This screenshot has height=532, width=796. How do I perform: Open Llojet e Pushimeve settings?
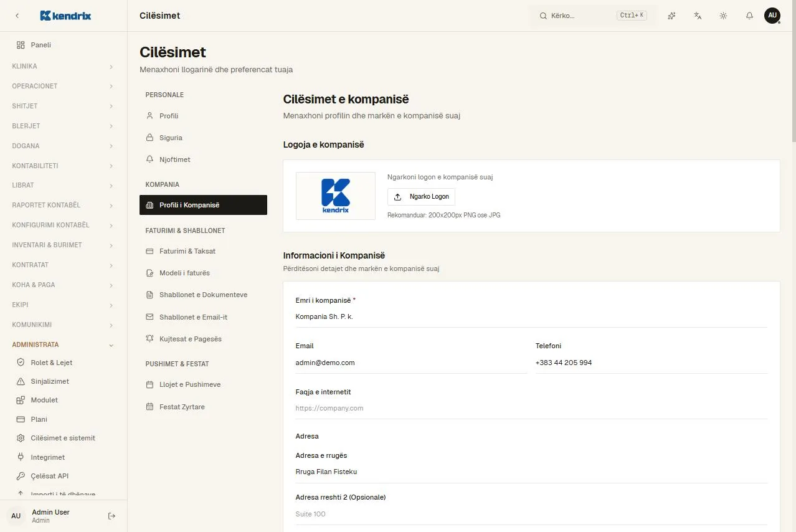(x=203, y=384)
